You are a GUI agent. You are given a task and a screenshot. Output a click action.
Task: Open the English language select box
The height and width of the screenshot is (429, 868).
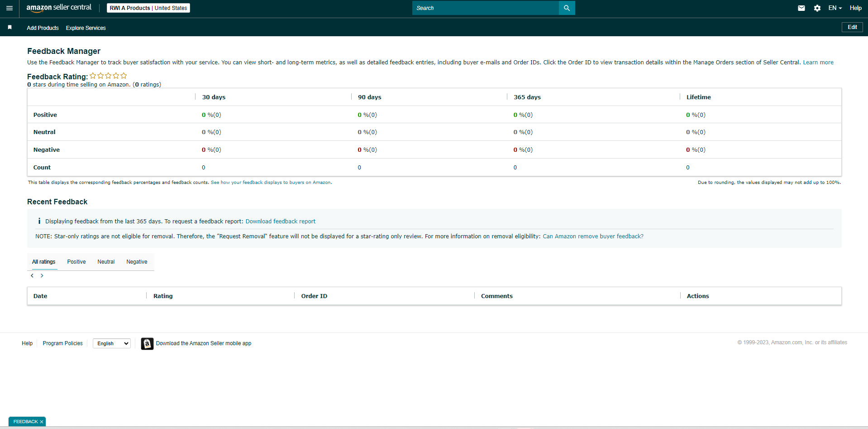point(112,343)
